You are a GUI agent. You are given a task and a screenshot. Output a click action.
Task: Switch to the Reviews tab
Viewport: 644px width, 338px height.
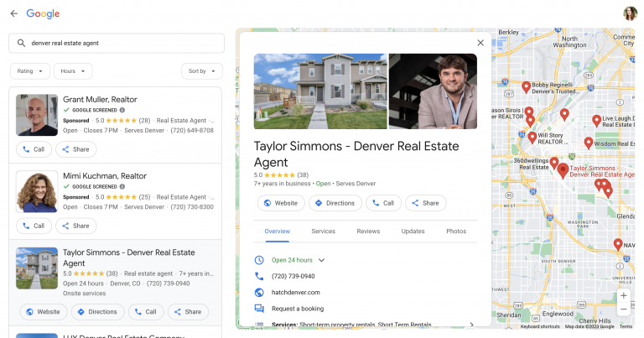pyautogui.click(x=368, y=231)
